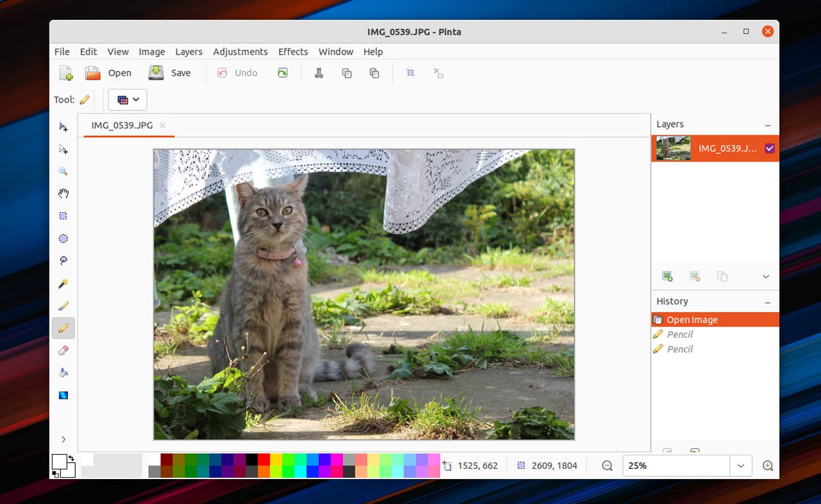The height and width of the screenshot is (504, 821).
Task: Add a new layer from the Layers panel
Action: pos(666,276)
